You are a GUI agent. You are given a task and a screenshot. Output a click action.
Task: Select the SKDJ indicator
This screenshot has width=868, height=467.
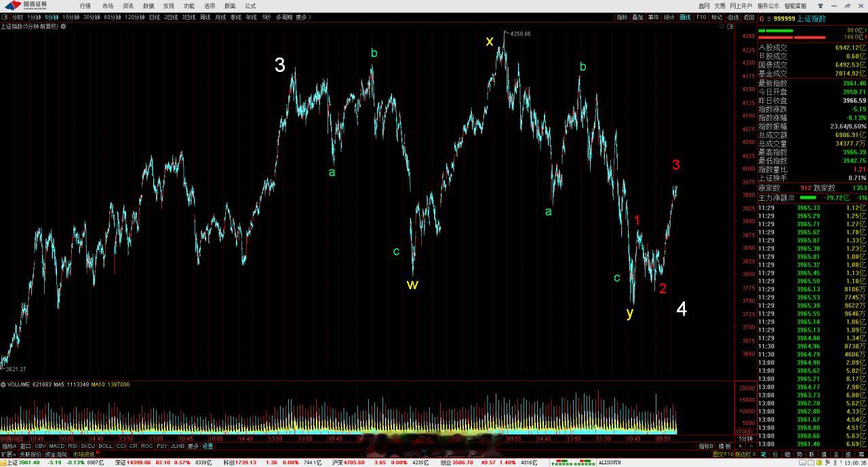pyautogui.click(x=88, y=446)
